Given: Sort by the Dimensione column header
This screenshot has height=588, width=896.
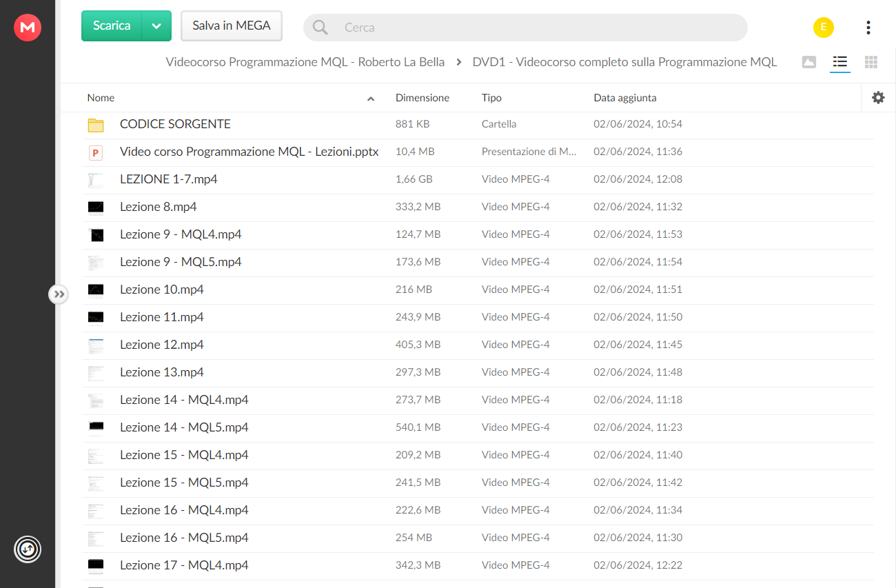Looking at the screenshot, I should point(422,98).
